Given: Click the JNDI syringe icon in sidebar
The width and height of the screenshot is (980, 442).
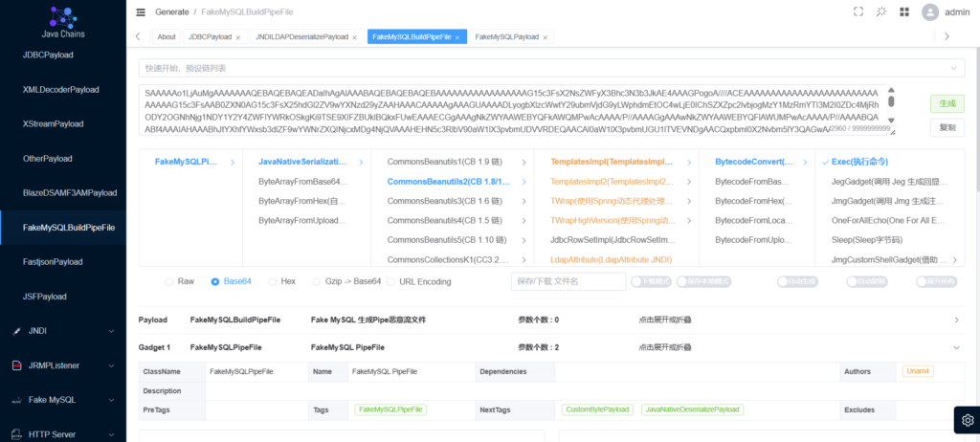Looking at the screenshot, I should 17,330.
